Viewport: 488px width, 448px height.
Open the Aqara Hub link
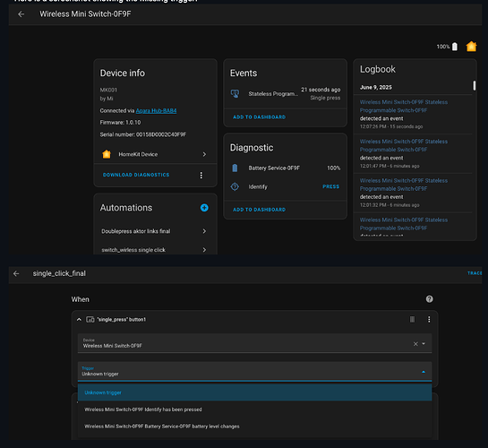tap(156, 110)
